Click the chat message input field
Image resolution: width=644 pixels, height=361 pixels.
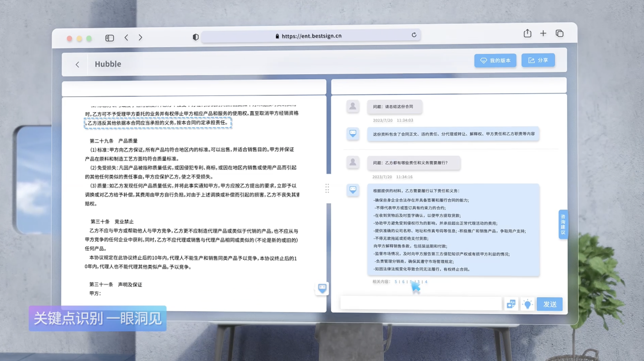point(421,303)
